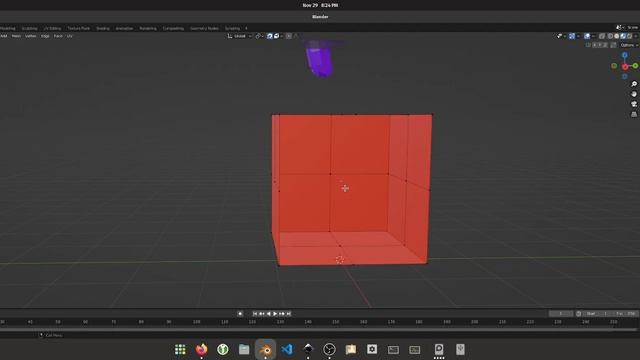Screen dimensions: 640x360
Task: Click the green Y axis on navigation gizmo
Action: 635,65
